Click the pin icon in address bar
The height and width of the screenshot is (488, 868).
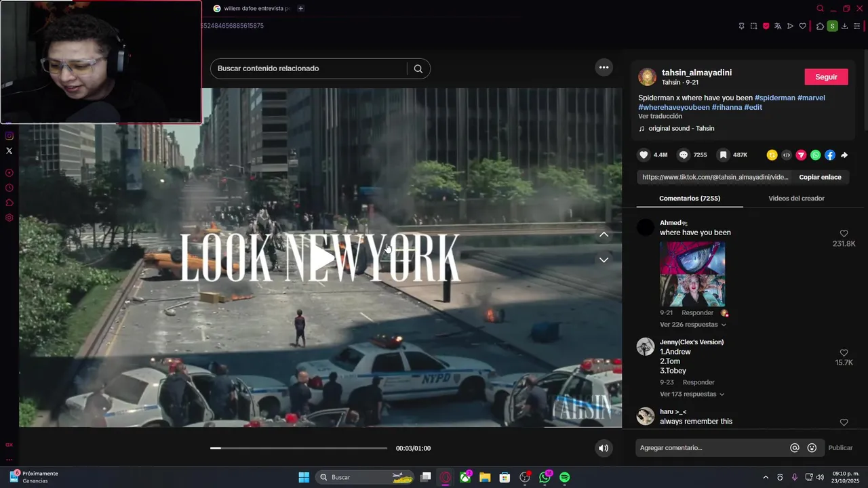coord(741,26)
